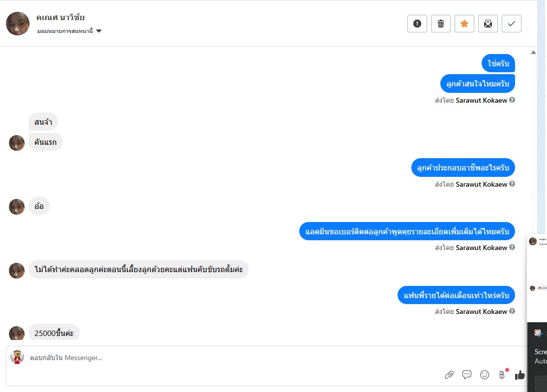The image size is (547, 392).
Task: Click the page avatar beside reply box
Action: 18,357
